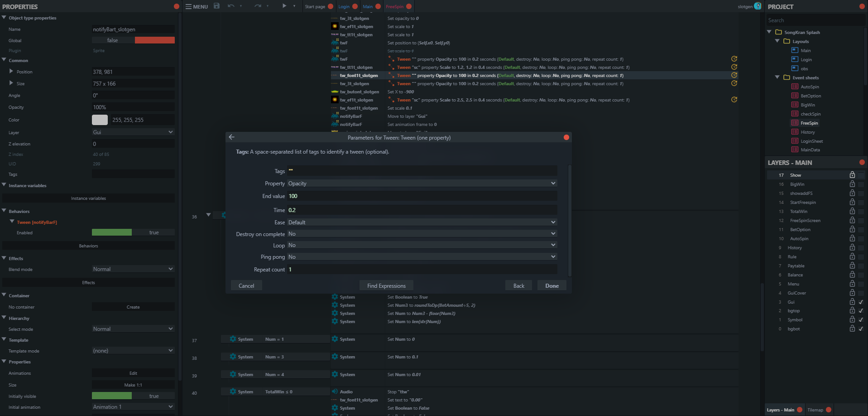This screenshot has height=416, width=868.
Task: Click the End value input field
Action: (422, 196)
